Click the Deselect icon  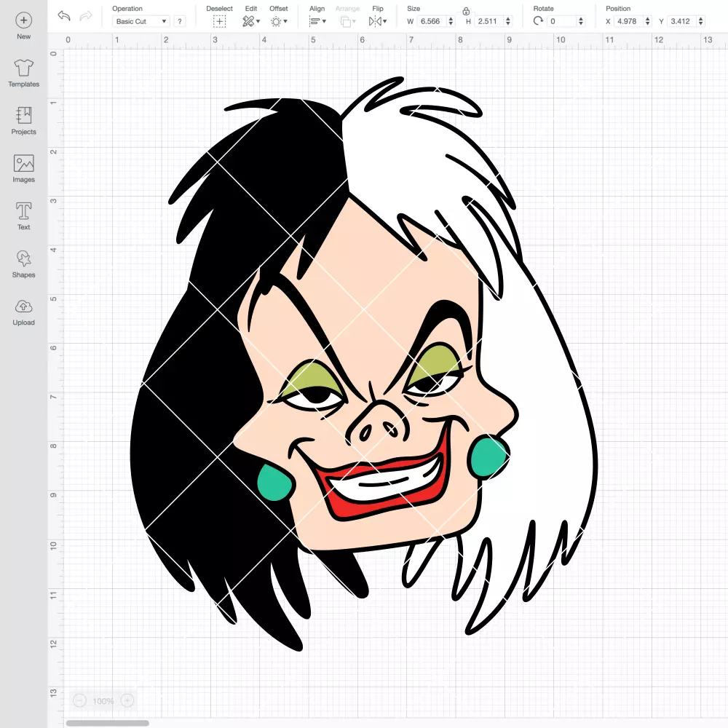tap(219, 21)
